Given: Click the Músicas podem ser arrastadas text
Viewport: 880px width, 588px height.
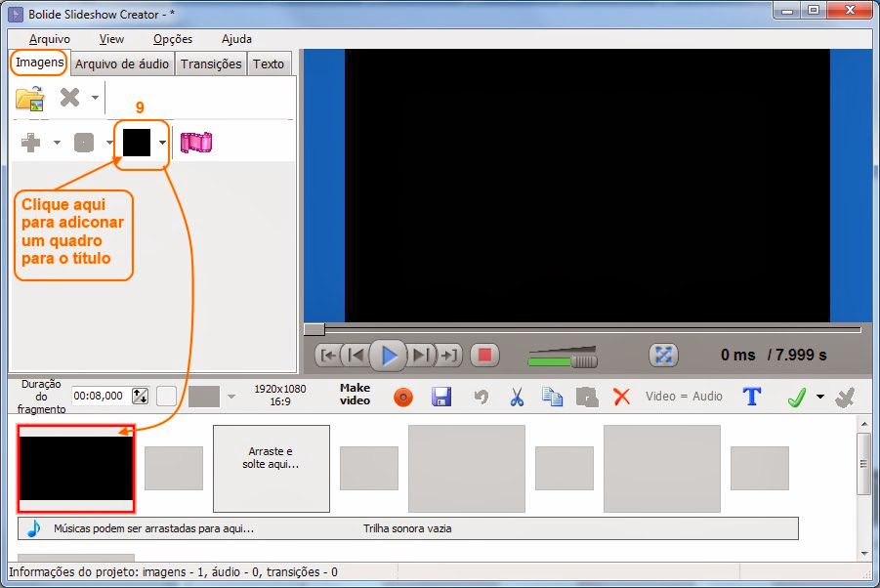Looking at the screenshot, I should point(153,528).
